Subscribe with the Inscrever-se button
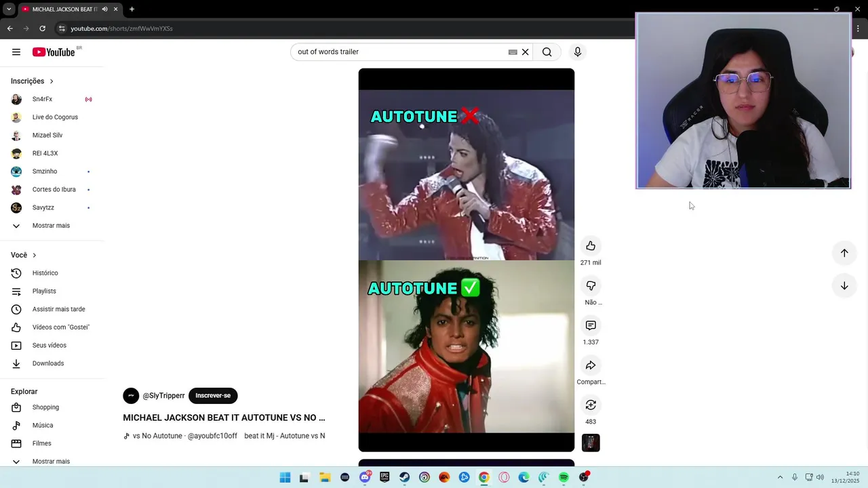This screenshot has width=868, height=488. (x=213, y=396)
